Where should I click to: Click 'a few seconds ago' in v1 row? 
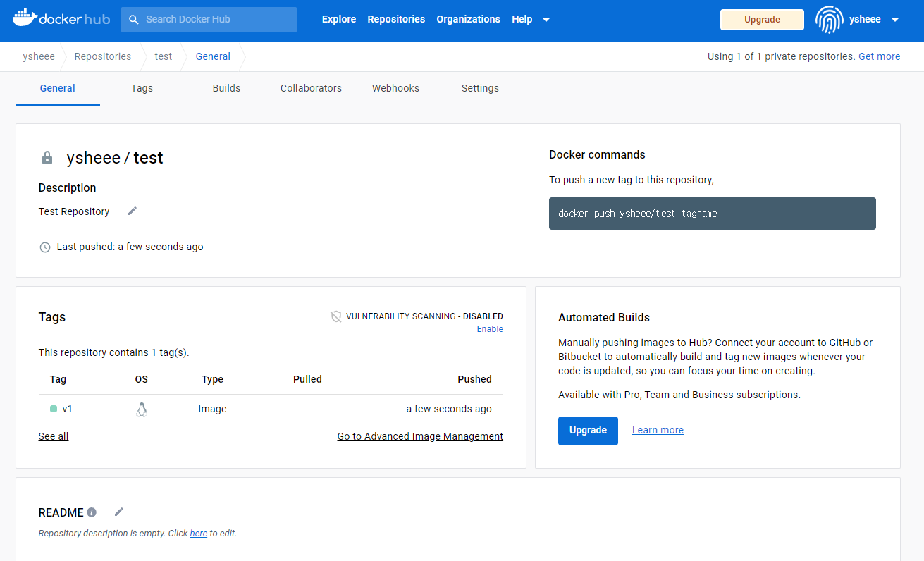click(x=449, y=409)
